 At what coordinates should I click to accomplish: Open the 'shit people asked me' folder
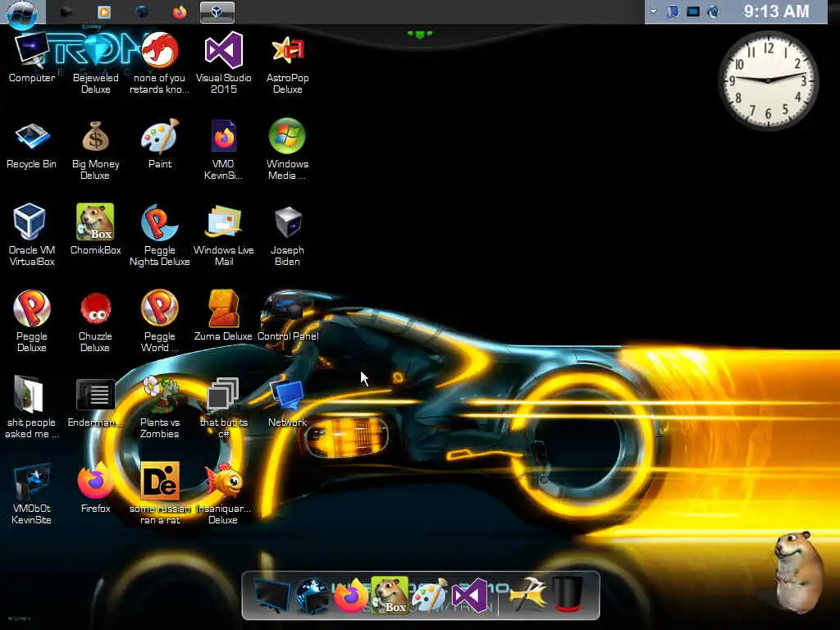coord(31,407)
